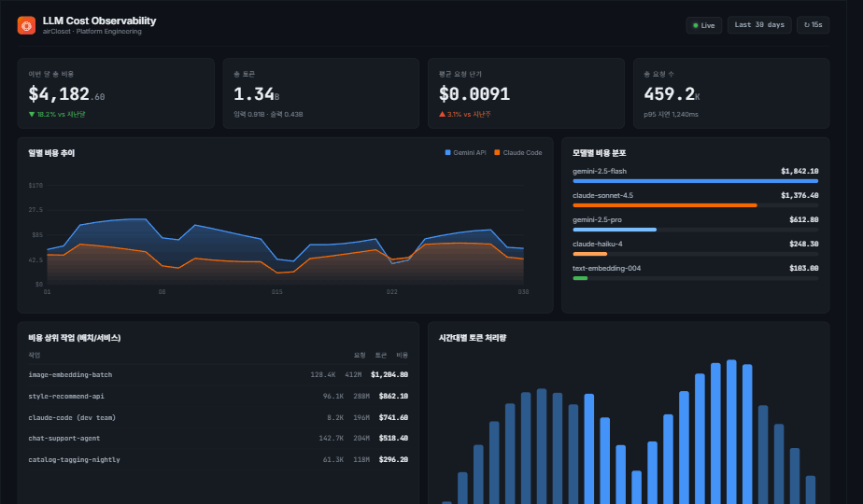This screenshot has width=863, height=504.
Task: Click the $741.60 job cost cell
Action: (x=393, y=417)
